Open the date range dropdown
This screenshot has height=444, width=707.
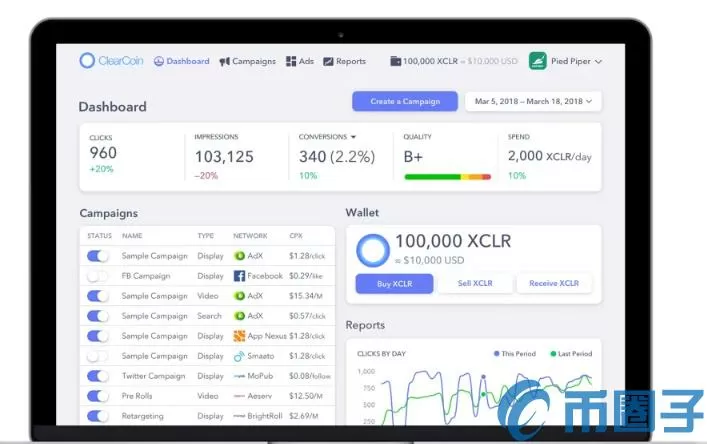[x=532, y=101]
